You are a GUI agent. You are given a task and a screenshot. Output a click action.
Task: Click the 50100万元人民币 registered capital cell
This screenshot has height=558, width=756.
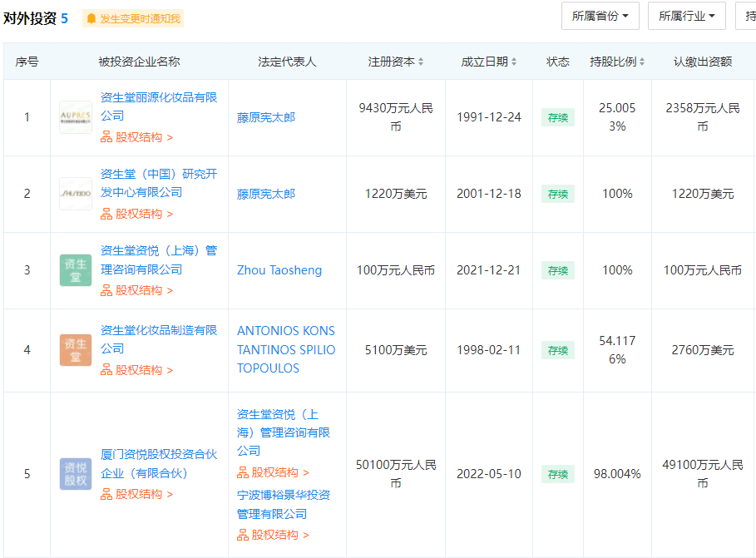pos(396,474)
